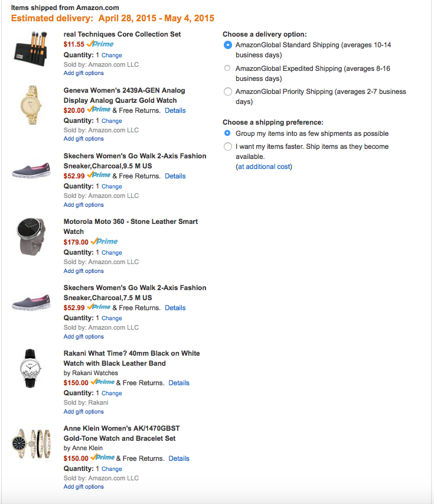This screenshot has width=434, height=504.
Task: Open the 'at additional cost' link
Action: pyautogui.click(x=263, y=167)
